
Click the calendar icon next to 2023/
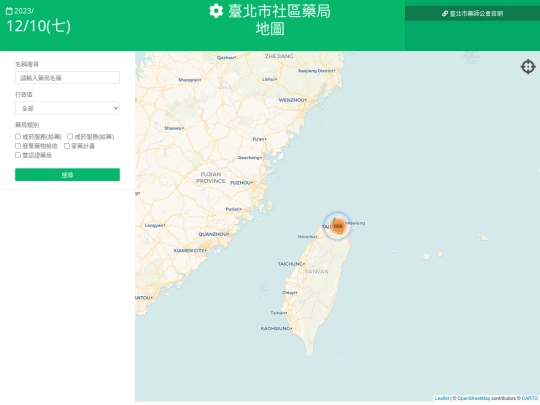click(9, 11)
